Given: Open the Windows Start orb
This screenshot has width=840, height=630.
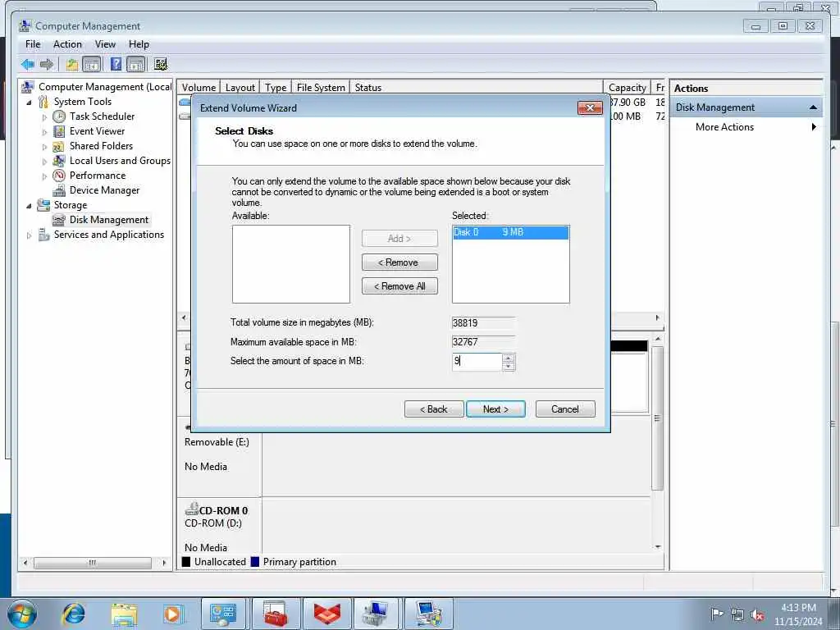Looking at the screenshot, I should [x=22, y=614].
